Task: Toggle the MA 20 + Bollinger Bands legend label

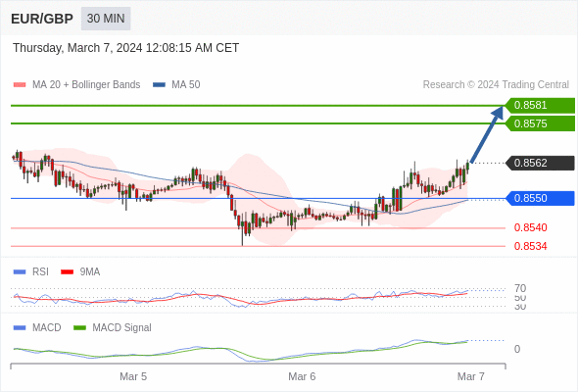Action: pyautogui.click(x=86, y=85)
